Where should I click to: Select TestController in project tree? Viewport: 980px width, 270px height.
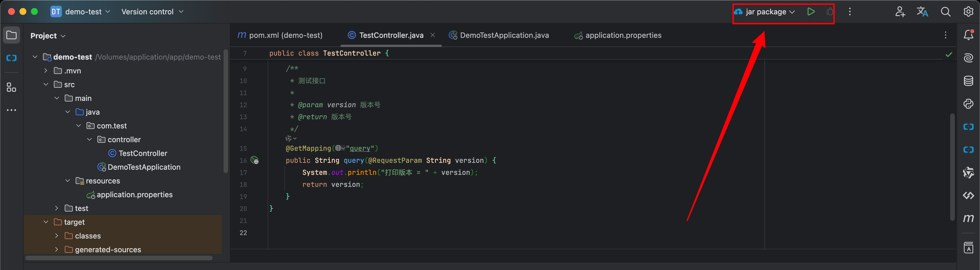click(143, 153)
